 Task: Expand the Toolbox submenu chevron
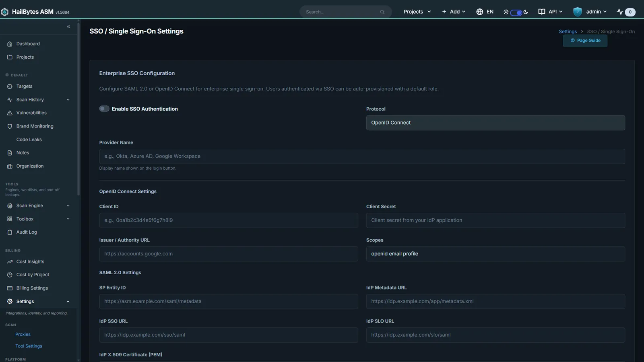(68, 219)
